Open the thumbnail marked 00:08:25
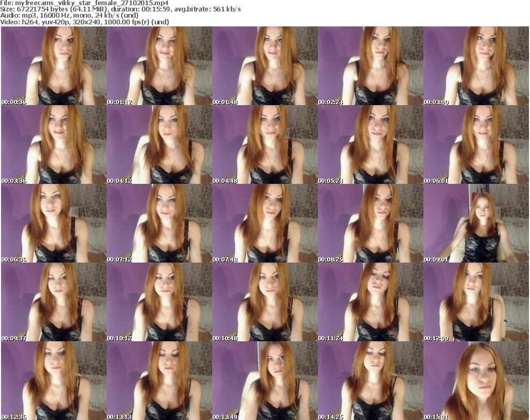 pos(371,223)
